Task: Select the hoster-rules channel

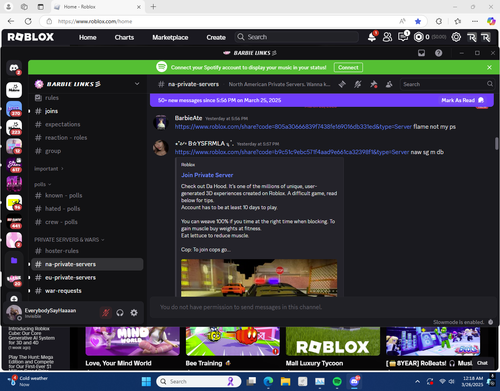Action: click(87, 251)
